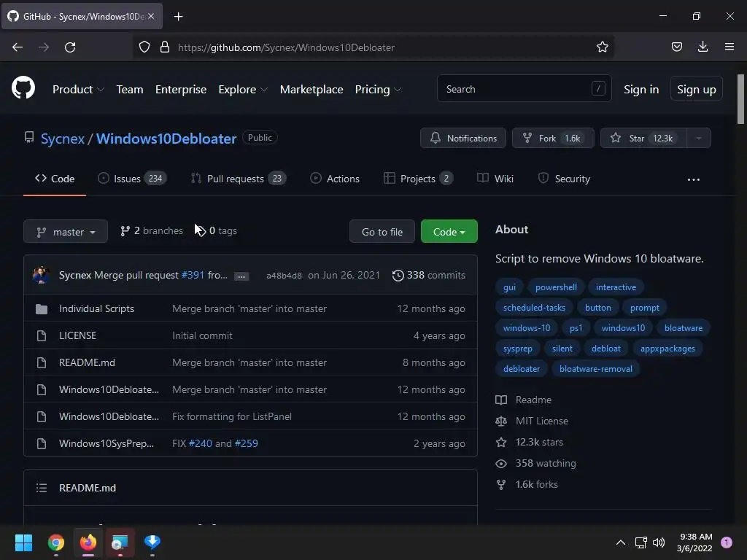Viewport: 747px width, 560px height.
Task: Switch to Issues tab
Action: point(132,179)
